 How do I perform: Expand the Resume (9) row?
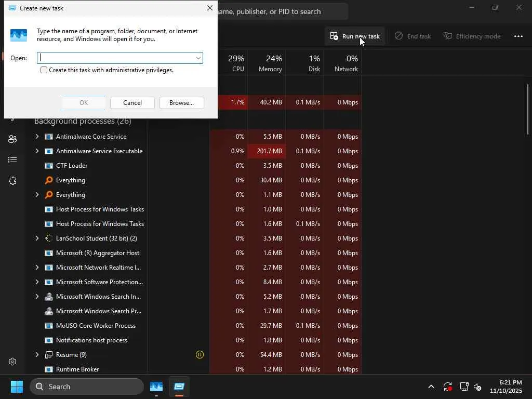pos(37,354)
